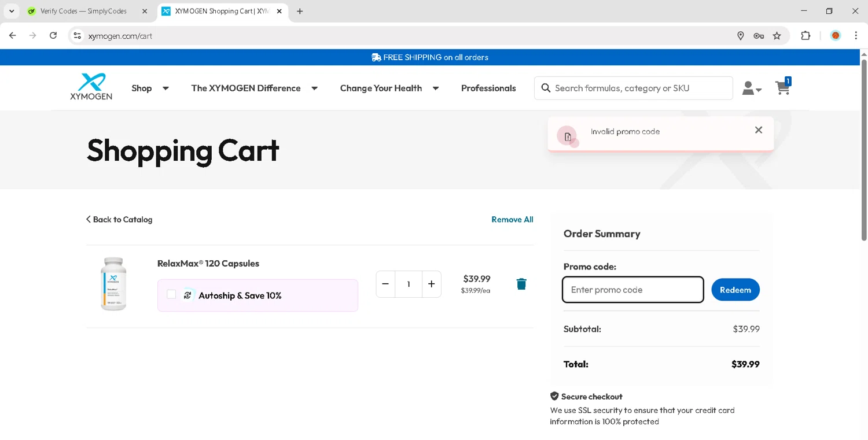This screenshot has height=440, width=868.
Task: Dismiss the Invalid promo code notification
Action: coord(759,130)
